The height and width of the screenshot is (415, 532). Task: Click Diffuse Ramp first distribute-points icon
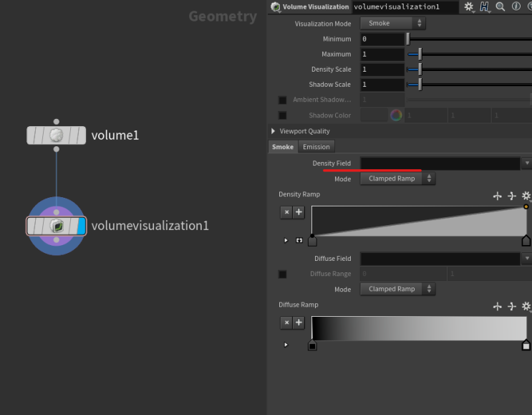pos(498,306)
